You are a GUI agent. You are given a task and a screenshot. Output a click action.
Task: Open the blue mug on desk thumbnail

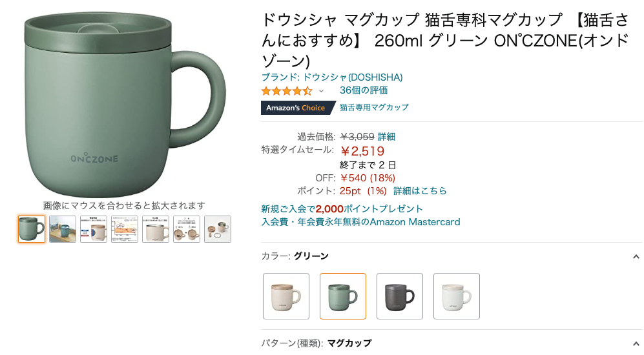(63, 229)
